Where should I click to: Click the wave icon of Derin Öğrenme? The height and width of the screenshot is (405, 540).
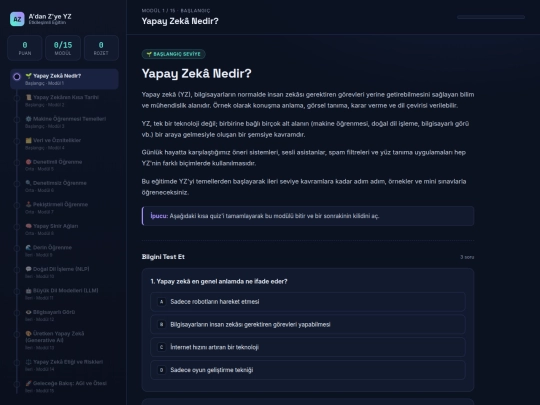pyautogui.click(x=29, y=247)
